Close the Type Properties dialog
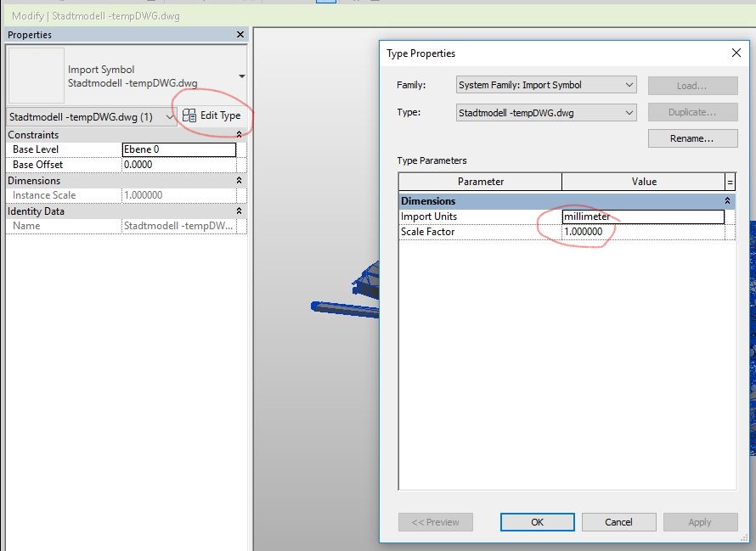Screen dimensions: 756x551 736,53
